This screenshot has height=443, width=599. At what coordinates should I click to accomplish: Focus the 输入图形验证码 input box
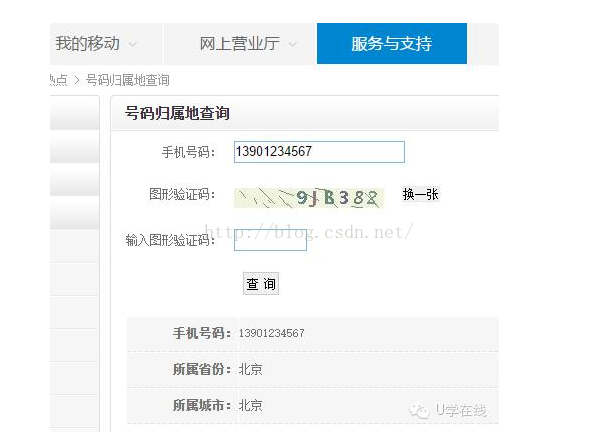pyautogui.click(x=270, y=239)
